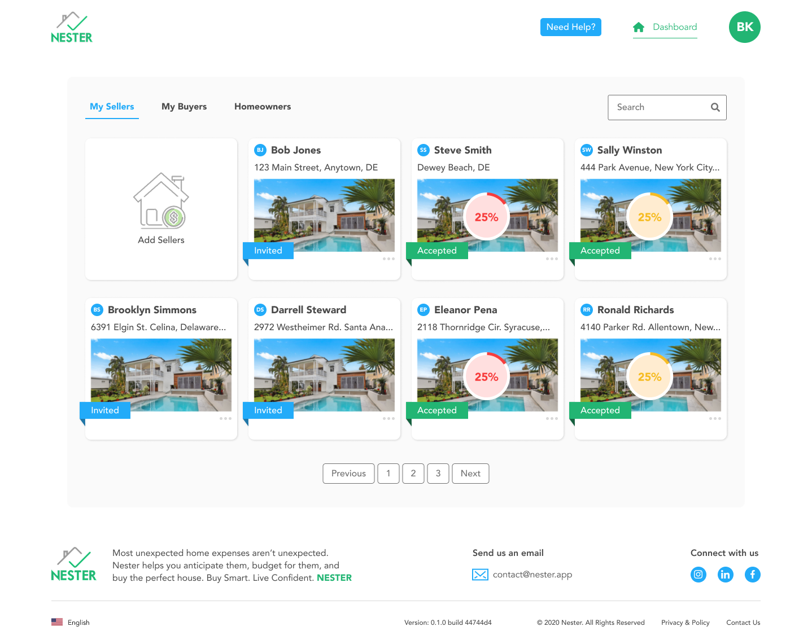Open the options menu on Eleanor Pena card
This screenshot has height=644, width=812.
(x=552, y=418)
